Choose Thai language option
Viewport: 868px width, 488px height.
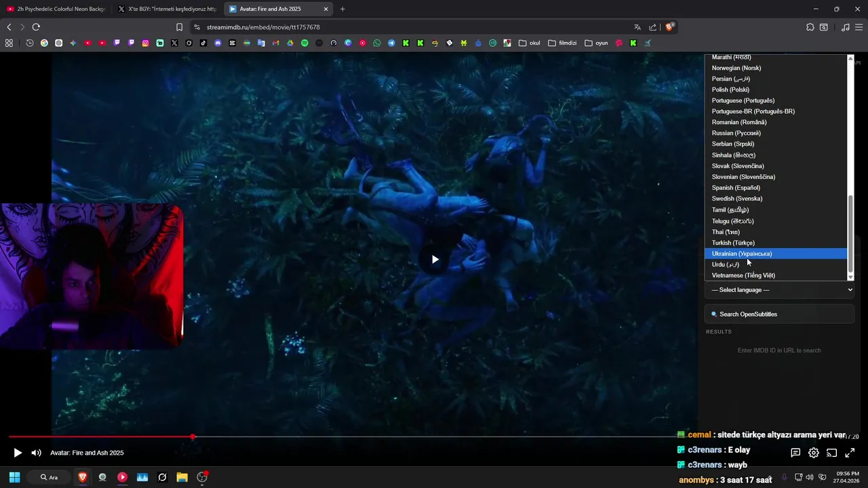(776, 232)
